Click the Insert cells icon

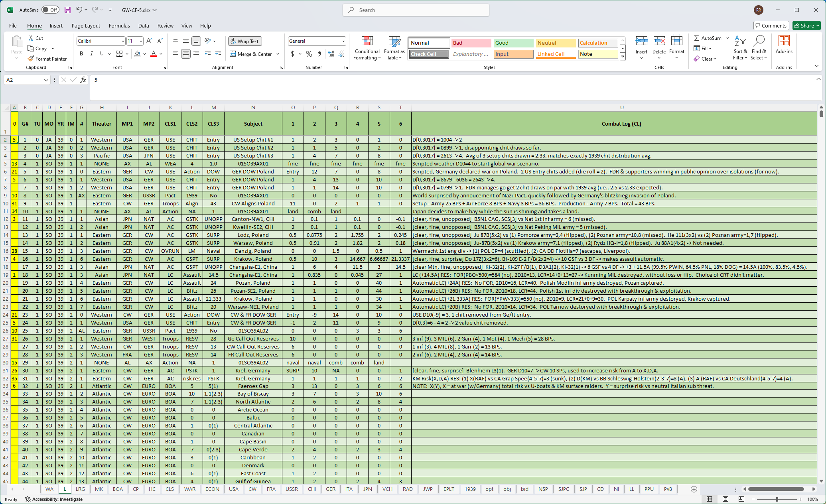tap(641, 41)
